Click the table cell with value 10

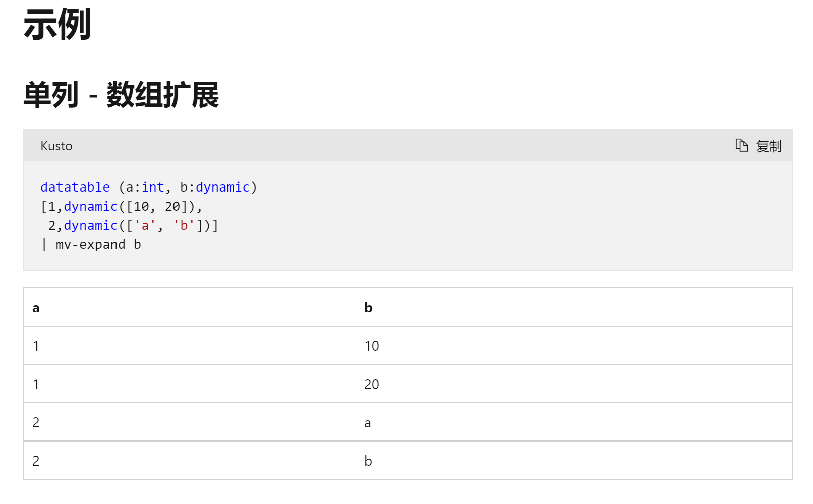372,346
